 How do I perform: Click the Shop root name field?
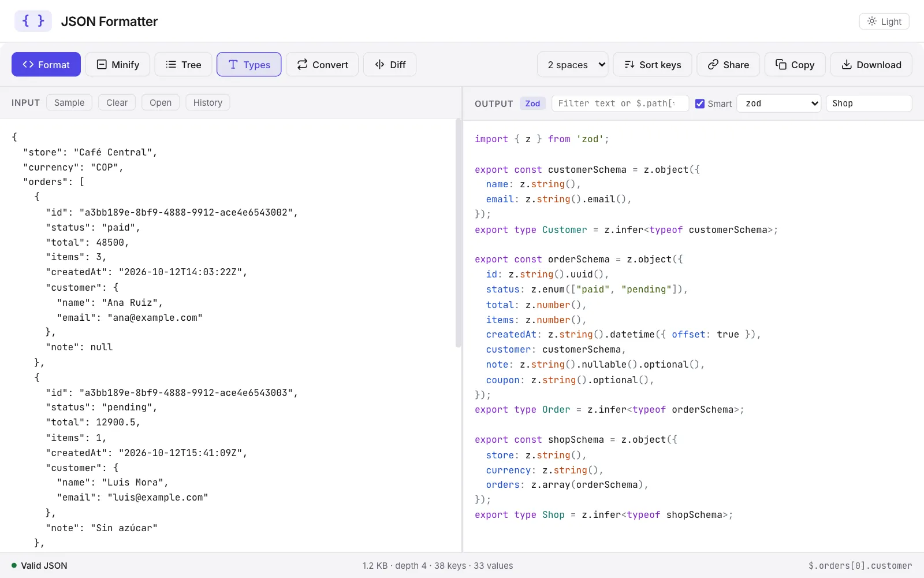tap(869, 103)
